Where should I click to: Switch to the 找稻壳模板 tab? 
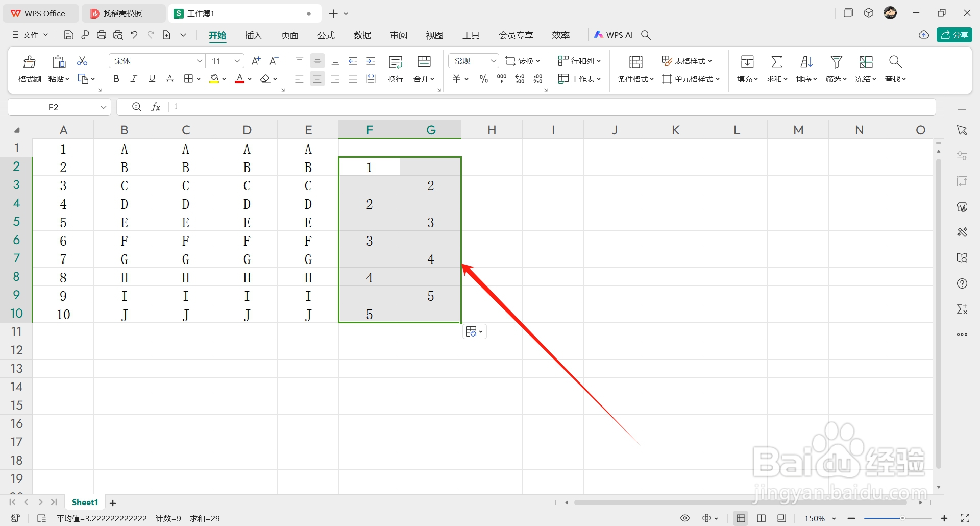[123, 14]
